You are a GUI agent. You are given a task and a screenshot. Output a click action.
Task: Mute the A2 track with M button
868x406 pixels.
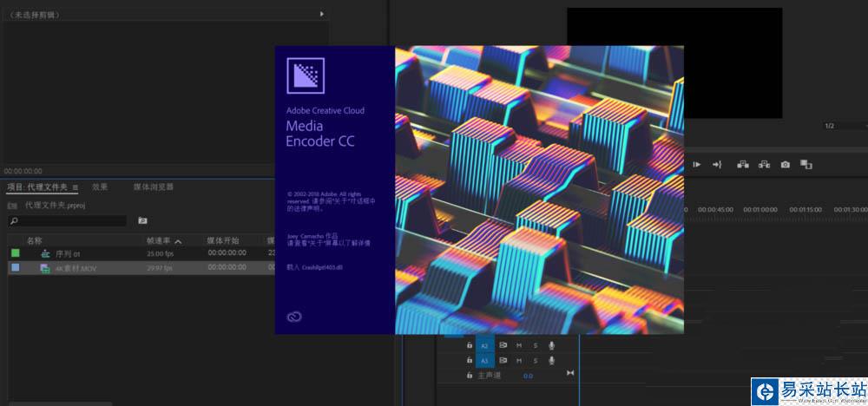click(519, 346)
